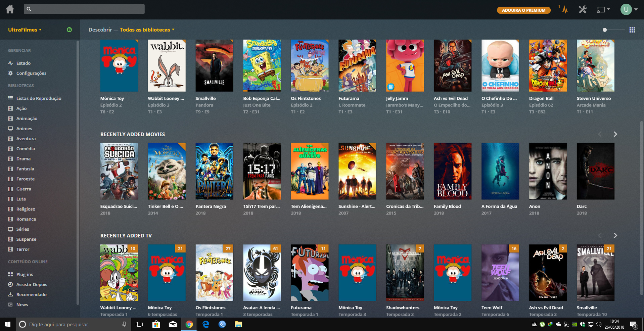Open the Séries library

23,229
